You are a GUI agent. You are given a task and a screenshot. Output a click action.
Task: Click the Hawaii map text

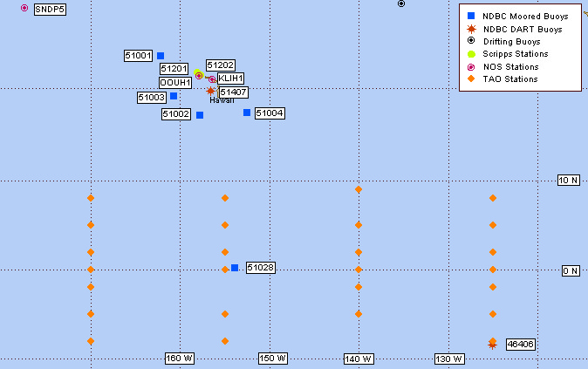click(222, 100)
